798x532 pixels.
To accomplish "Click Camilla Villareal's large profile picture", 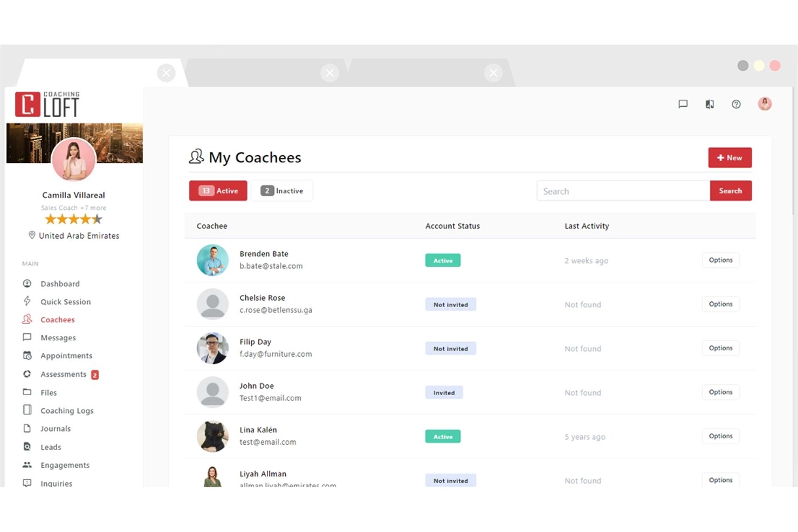I will [73, 160].
